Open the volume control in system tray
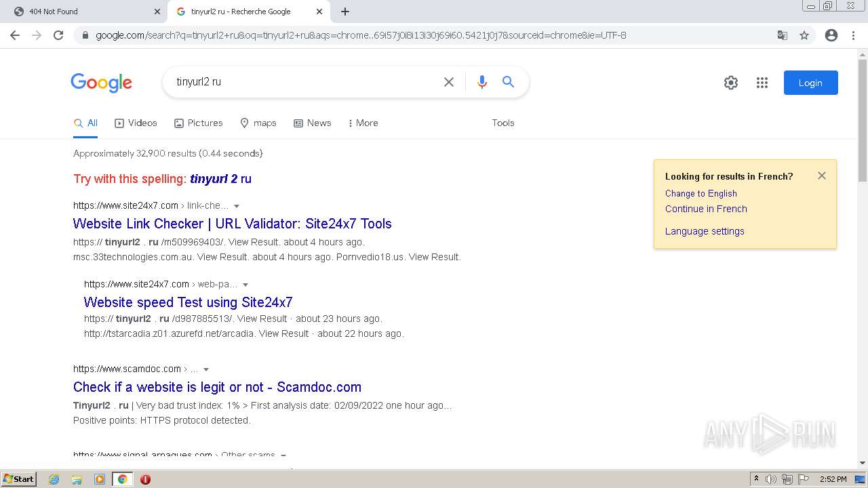 coord(771,479)
